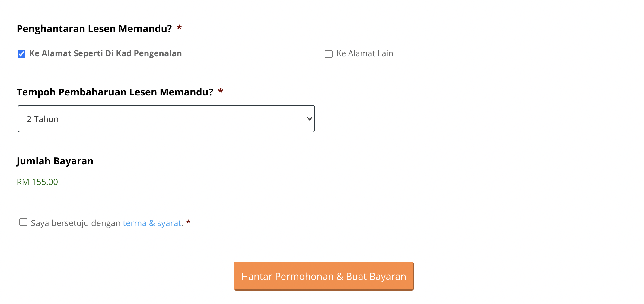Open the "terma & syarat" link
This screenshot has width=644, height=304.
152,223
